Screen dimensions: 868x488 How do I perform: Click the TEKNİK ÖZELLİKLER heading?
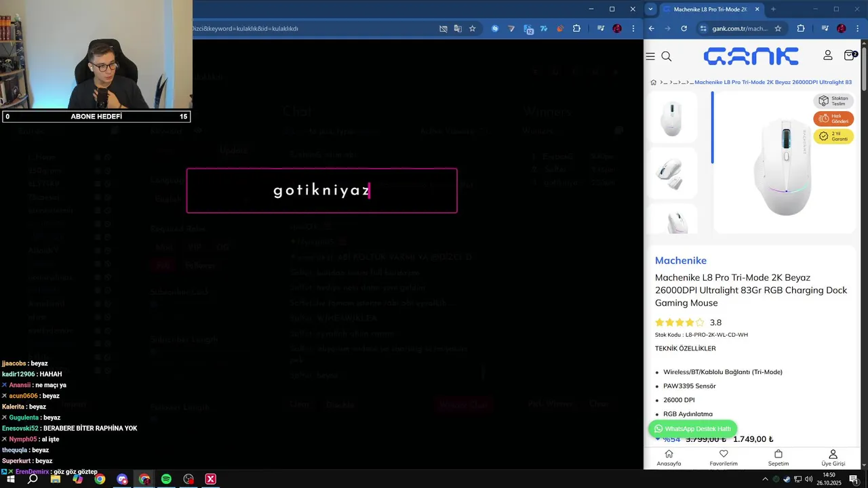coord(685,348)
